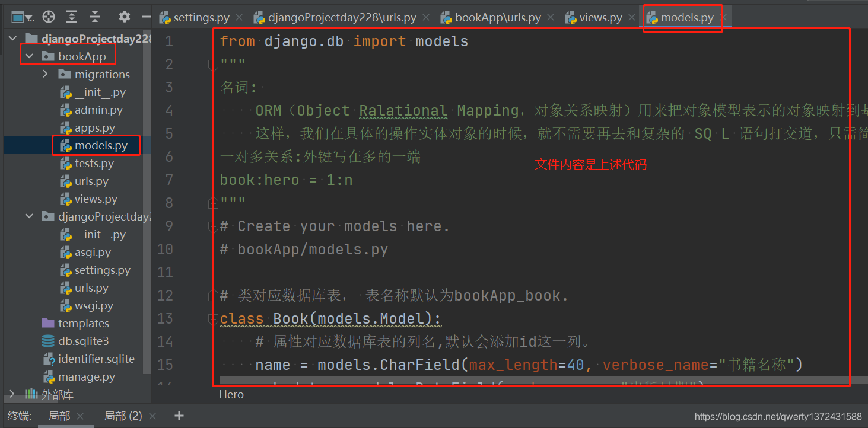Open tests.py in project tree
The image size is (868, 428).
tap(94, 164)
